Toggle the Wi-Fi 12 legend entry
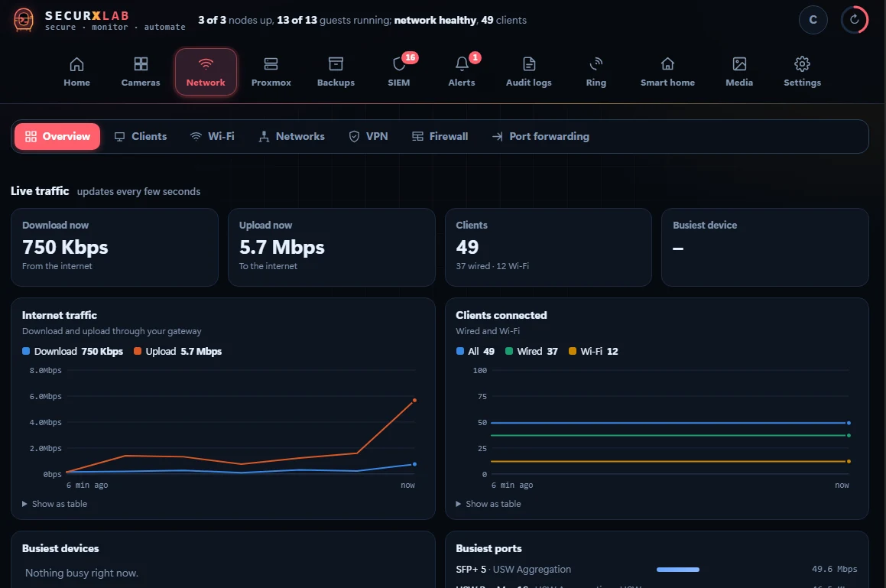Image resolution: width=886 pixels, height=588 pixels. (593, 351)
